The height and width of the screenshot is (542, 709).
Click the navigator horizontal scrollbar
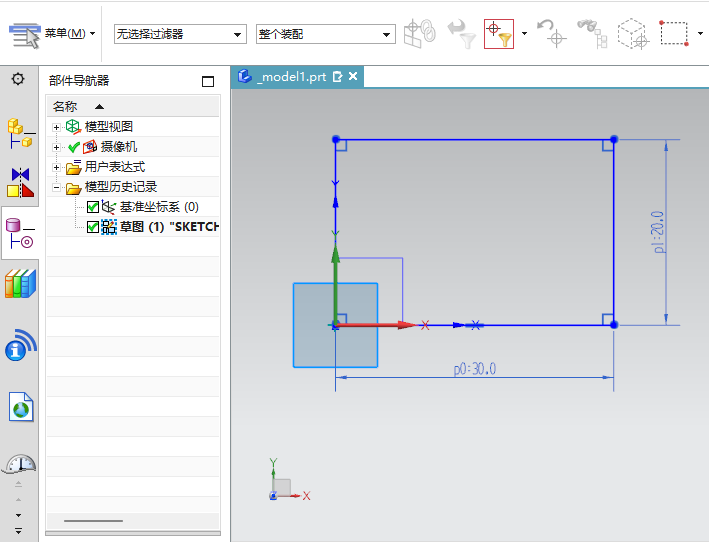click(94, 521)
